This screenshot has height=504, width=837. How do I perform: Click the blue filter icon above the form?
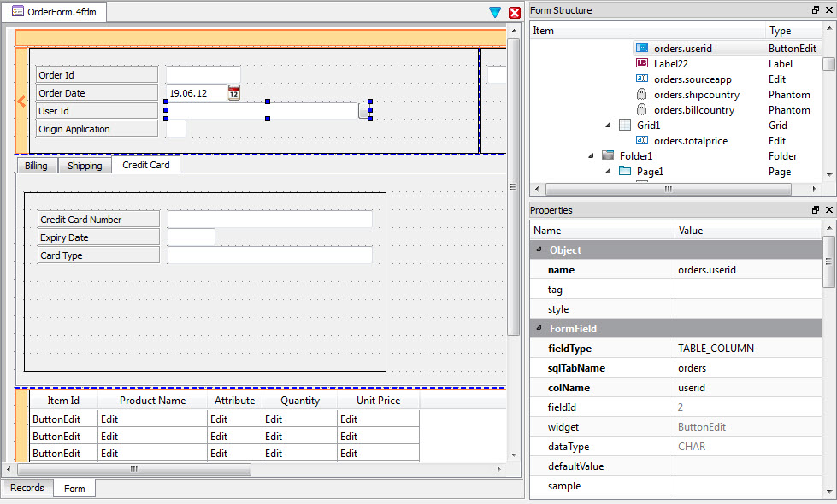(495, 13)
